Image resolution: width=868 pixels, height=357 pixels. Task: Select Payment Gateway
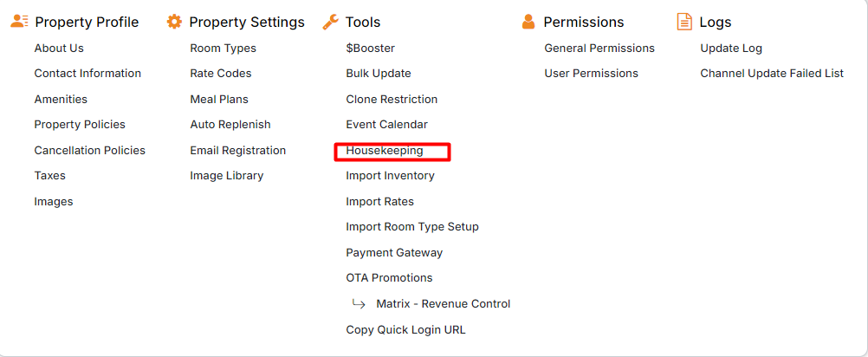(394, 253)
